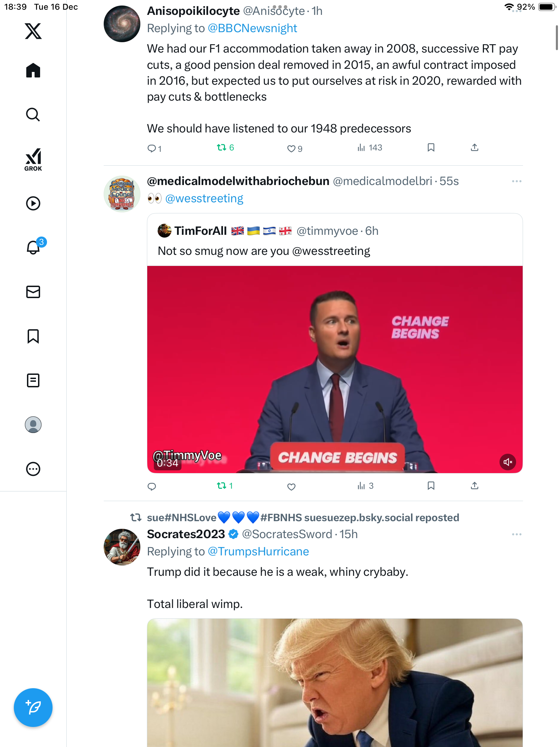Viewport: 560px width, 747px height.
Task: Like the Anisopoikilocyte reply
Action: (x=291, y=149)
